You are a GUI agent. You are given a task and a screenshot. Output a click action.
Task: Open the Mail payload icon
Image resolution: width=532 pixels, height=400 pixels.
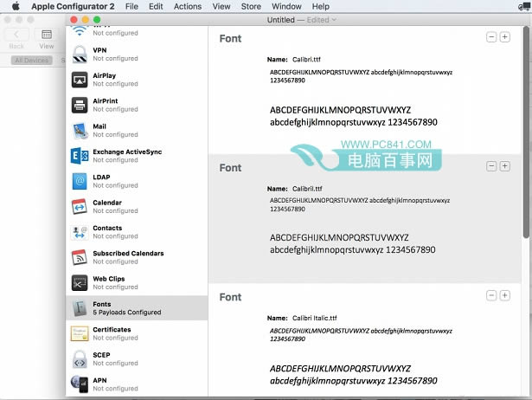pos(80,131)
